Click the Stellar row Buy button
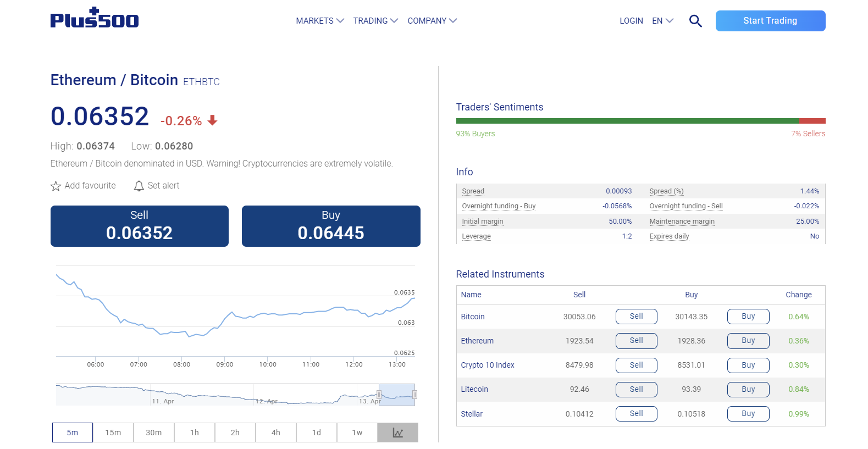This screenshot has height=449, width=868. [748, 414]
